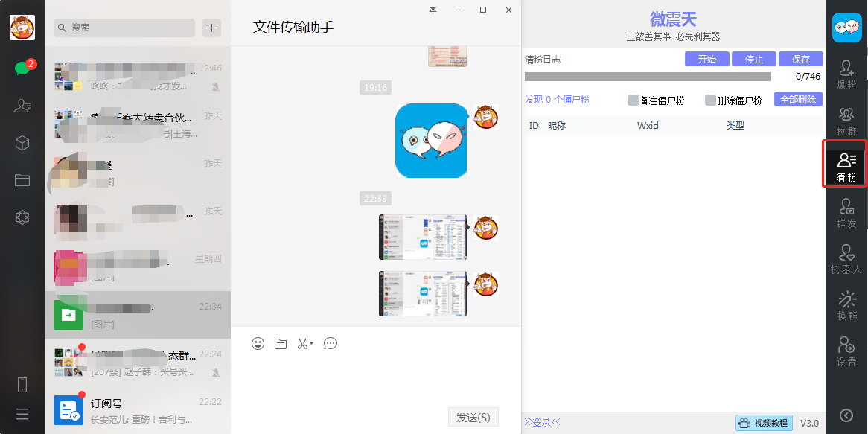Open the Moments aperture icon
868x434 pixels.
click(x=22, y=217)
